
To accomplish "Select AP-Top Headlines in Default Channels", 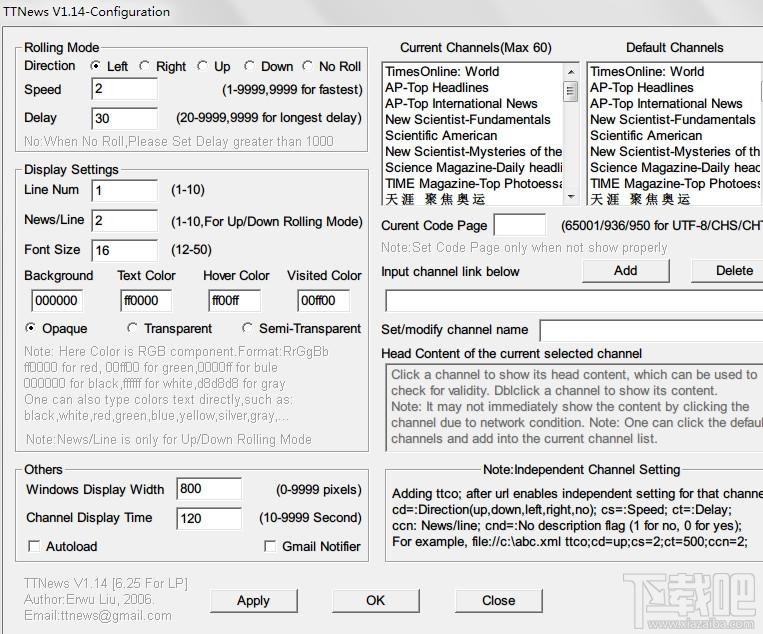I will [x=675, y=88].
